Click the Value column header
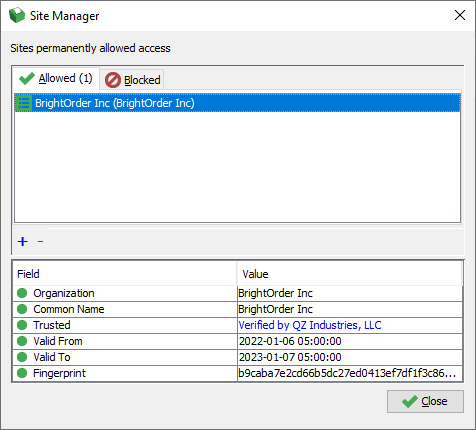 coord(350,274)
